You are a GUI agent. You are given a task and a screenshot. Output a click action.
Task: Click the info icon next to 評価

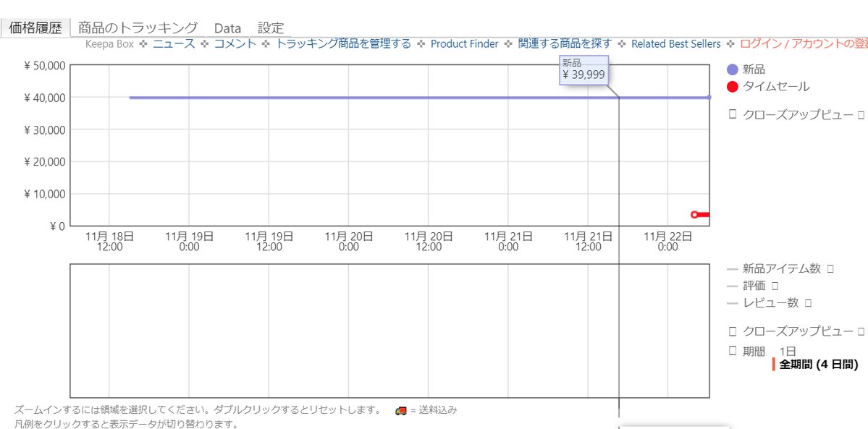775,286
